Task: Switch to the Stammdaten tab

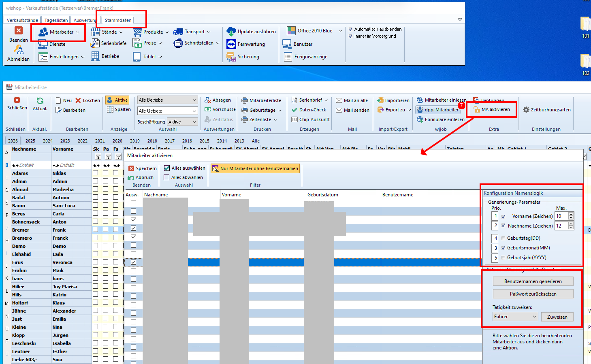Action: point(118,20)
